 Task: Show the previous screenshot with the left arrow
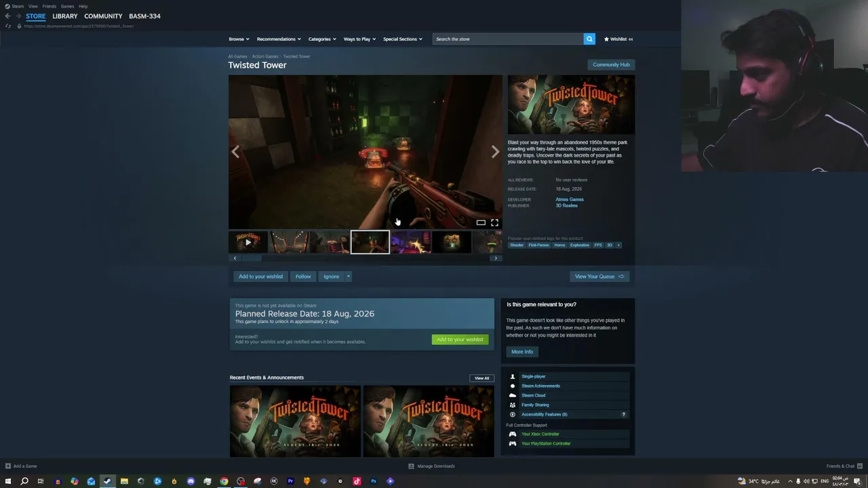pos(235,152)
